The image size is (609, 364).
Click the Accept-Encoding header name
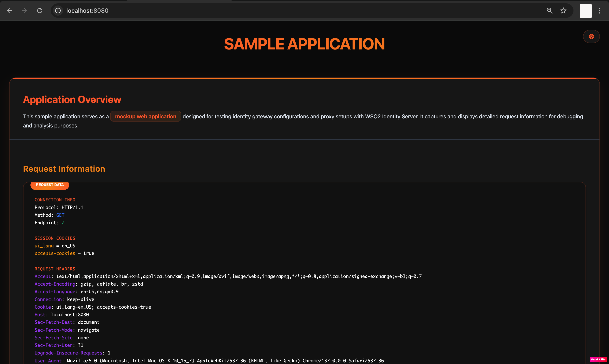coord(55,284)
